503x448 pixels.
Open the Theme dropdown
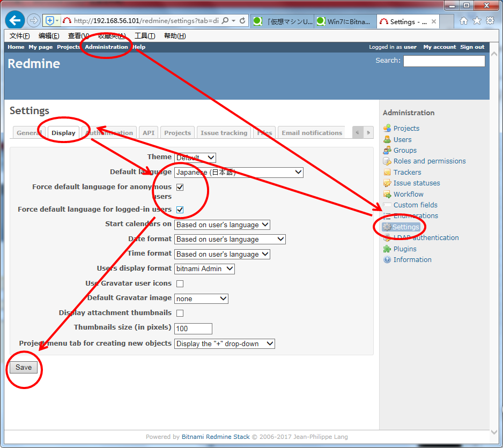195,158
